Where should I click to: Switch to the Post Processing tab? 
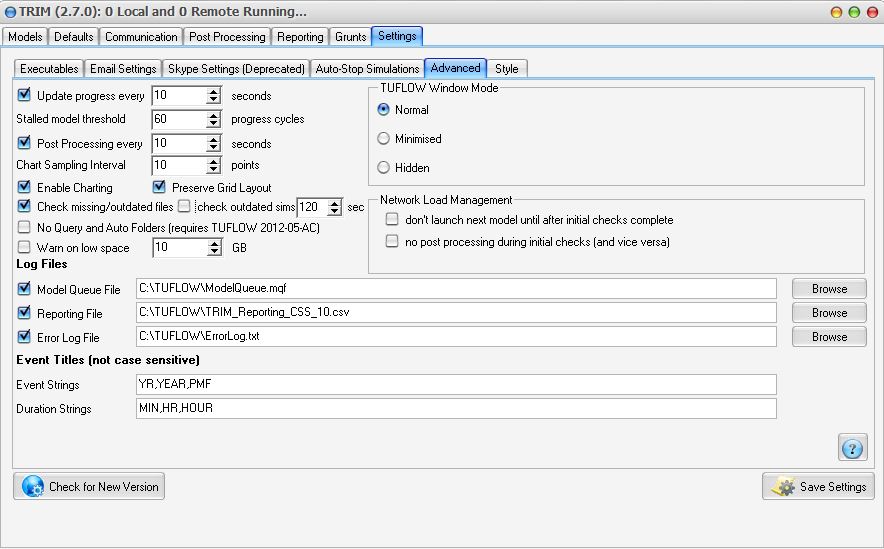pos(227,37)
